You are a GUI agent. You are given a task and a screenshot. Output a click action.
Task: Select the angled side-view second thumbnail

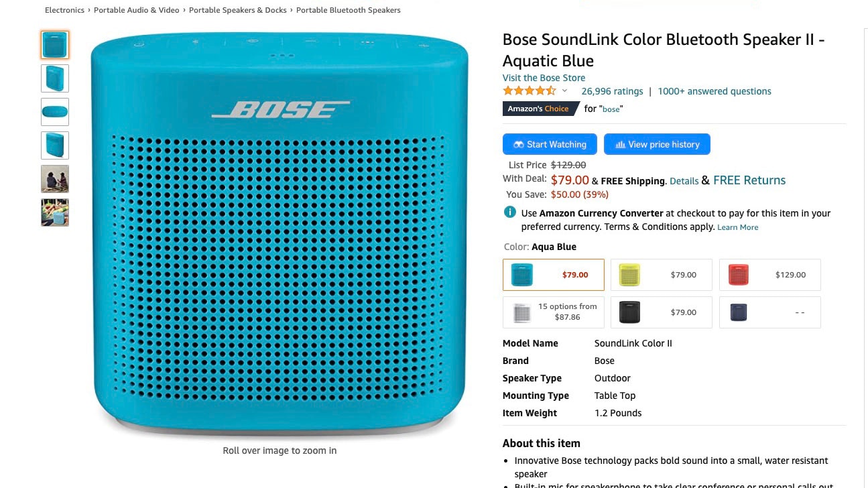tap(55, 78)
